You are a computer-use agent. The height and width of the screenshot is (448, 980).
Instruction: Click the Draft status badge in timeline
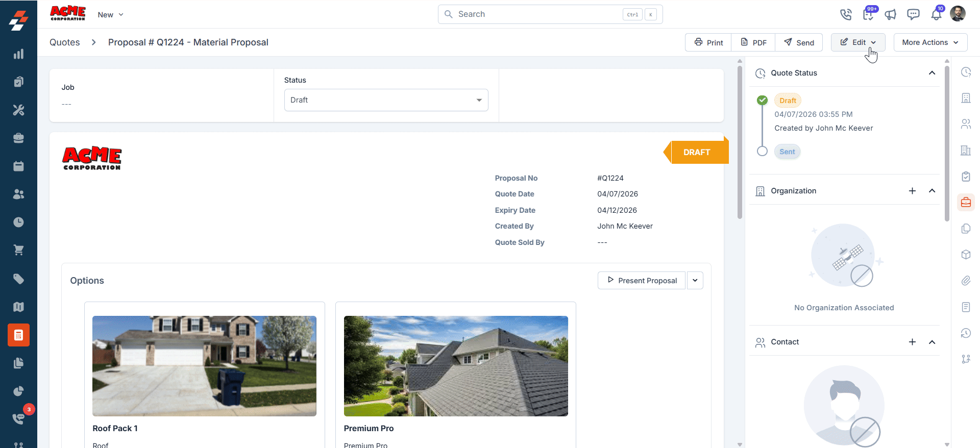(x=788, y=101)
